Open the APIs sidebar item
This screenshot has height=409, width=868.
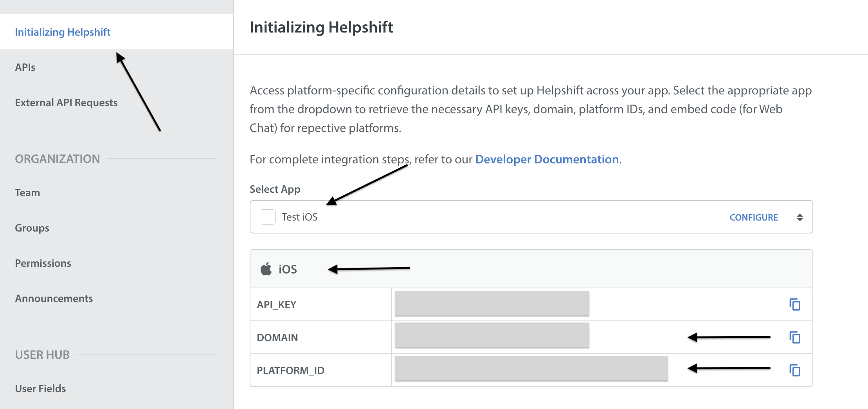click(25, 67)
